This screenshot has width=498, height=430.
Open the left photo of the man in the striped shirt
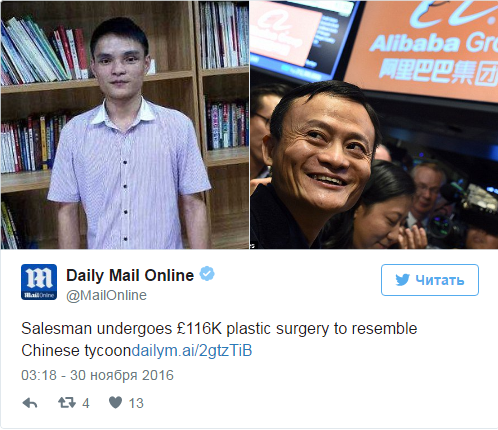point(125,125)
